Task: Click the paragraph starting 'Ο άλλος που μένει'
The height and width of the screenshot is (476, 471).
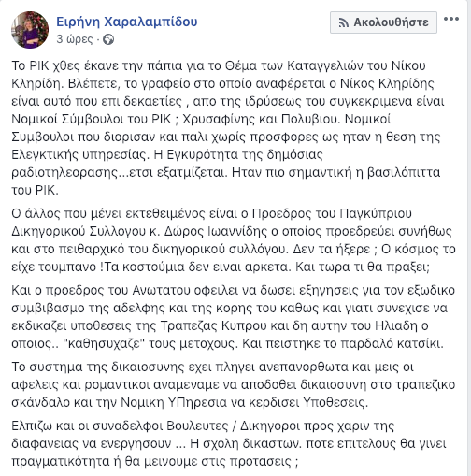Action: [234, 240]
